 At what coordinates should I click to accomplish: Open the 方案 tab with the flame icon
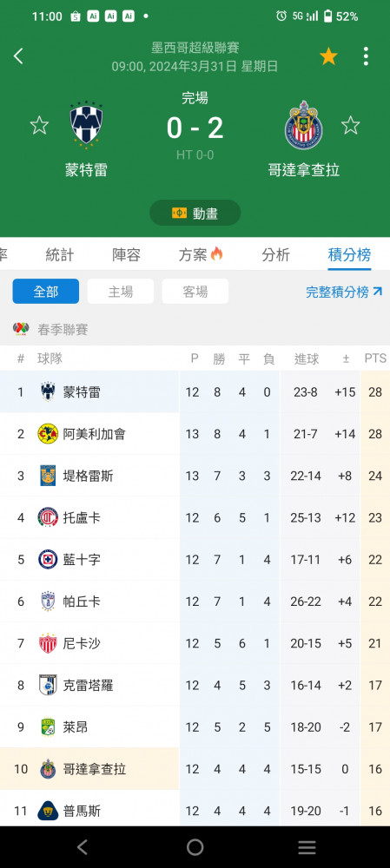point(201,254)
